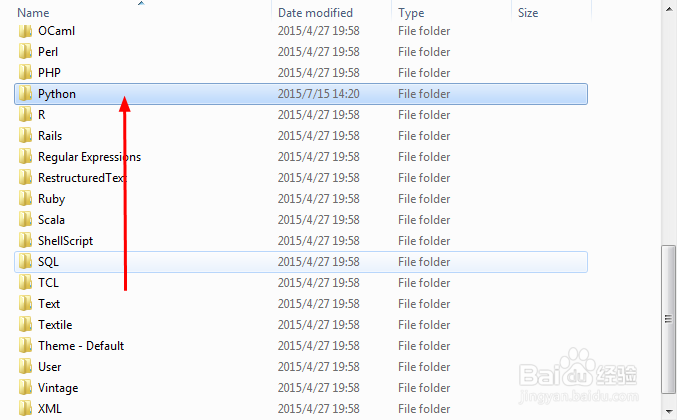Select the PHP folder icon

[25, 73]
